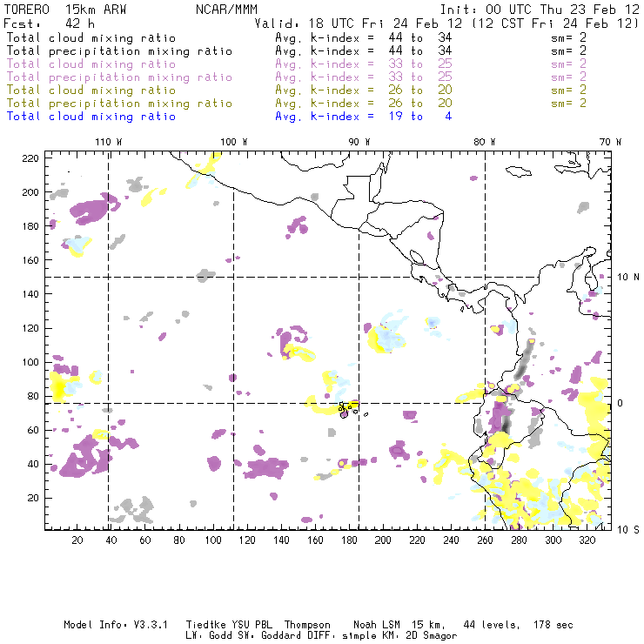Click the '60' value on the vertical axis

pos(33,430)
